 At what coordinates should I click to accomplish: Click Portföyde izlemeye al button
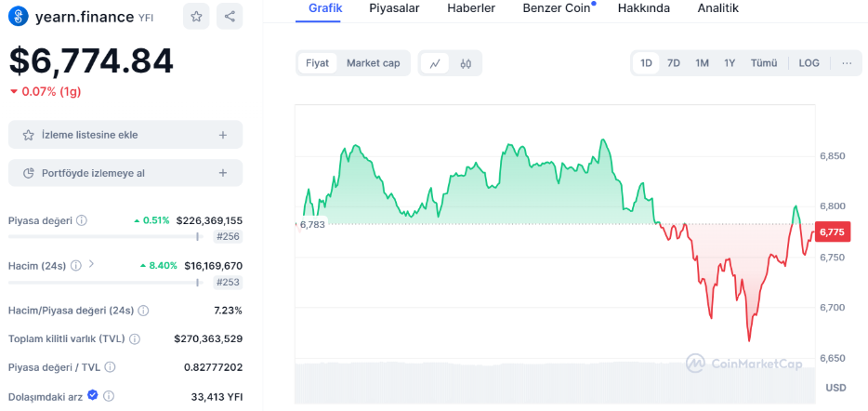(x=125, y=173)
